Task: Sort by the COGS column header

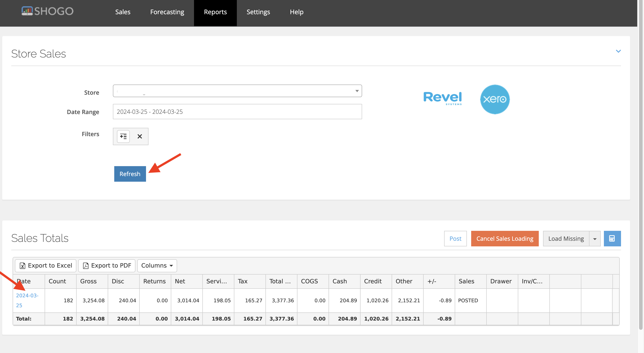Action: pyautogui.click(x=313, y=282)
